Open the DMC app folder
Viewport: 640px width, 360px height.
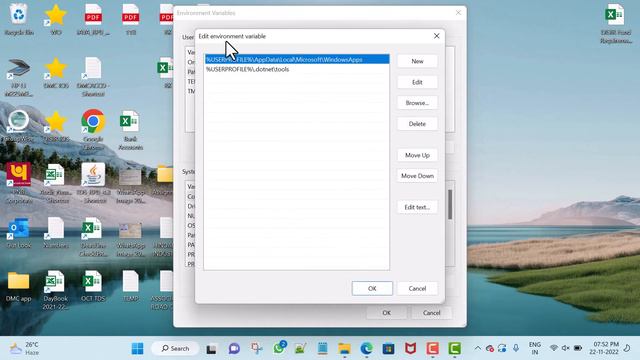19,287
